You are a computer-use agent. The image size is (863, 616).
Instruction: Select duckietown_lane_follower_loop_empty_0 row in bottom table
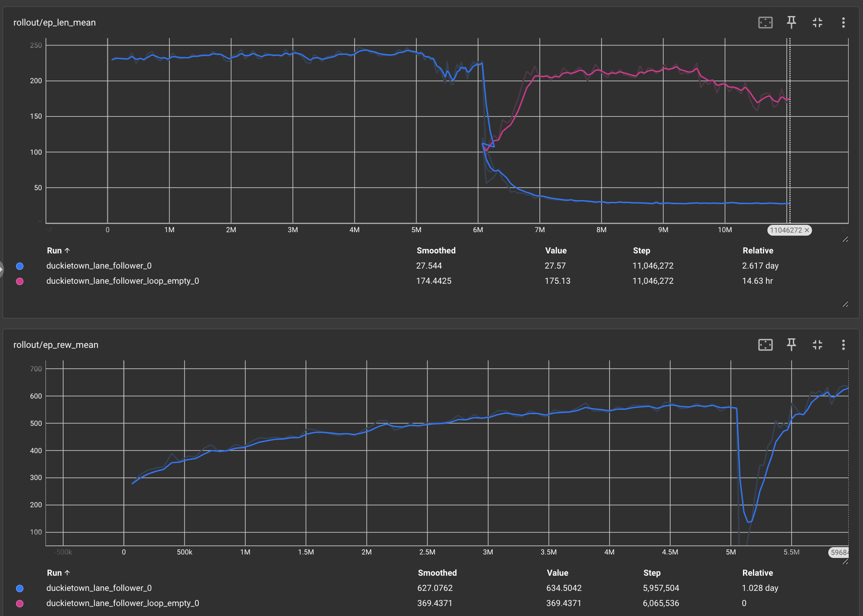[x=123, y=603]
